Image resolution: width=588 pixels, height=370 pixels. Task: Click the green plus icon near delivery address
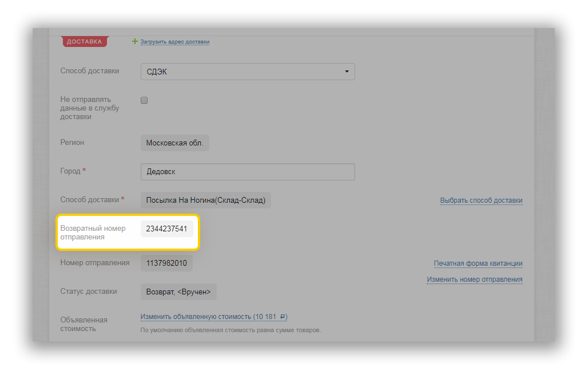tap(135, 41)
